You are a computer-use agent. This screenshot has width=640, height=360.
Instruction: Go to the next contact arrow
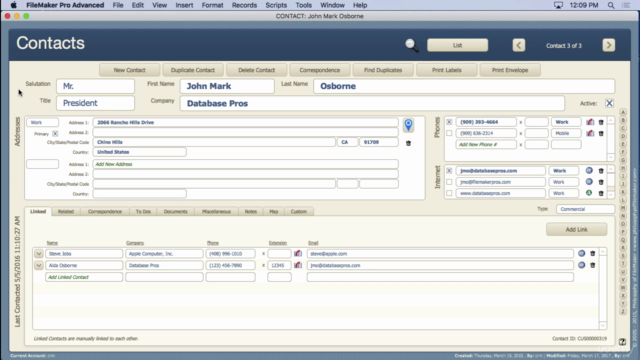tap(609, 45)
